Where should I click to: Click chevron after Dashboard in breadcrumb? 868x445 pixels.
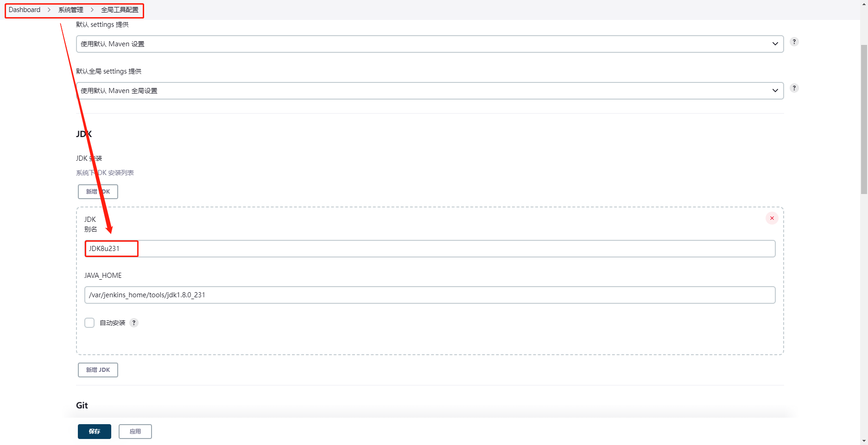pos(49,10)
